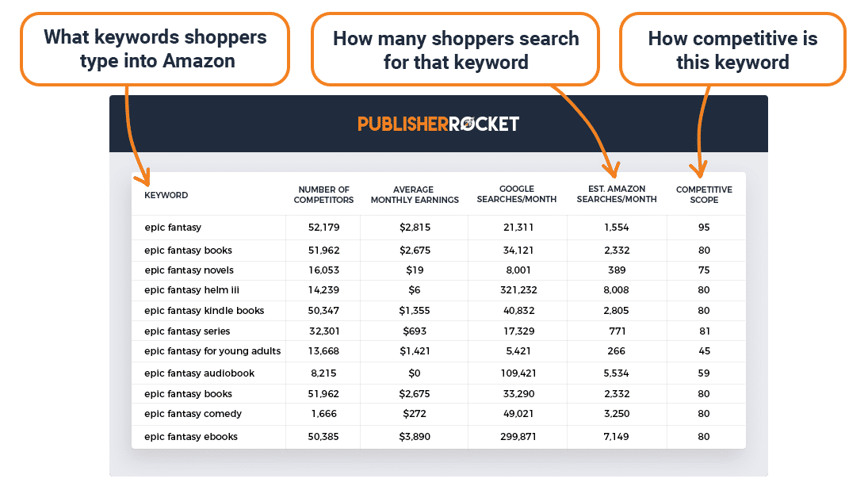Click the competitive score 95
The height and width of the screenshot is (490, 868).
coord(704,227)
